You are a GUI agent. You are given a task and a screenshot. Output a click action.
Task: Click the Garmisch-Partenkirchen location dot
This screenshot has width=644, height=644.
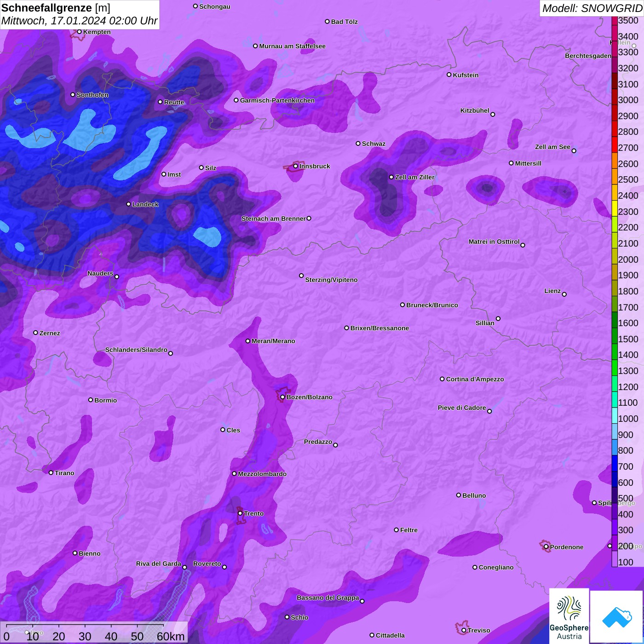tap(236, 100)
